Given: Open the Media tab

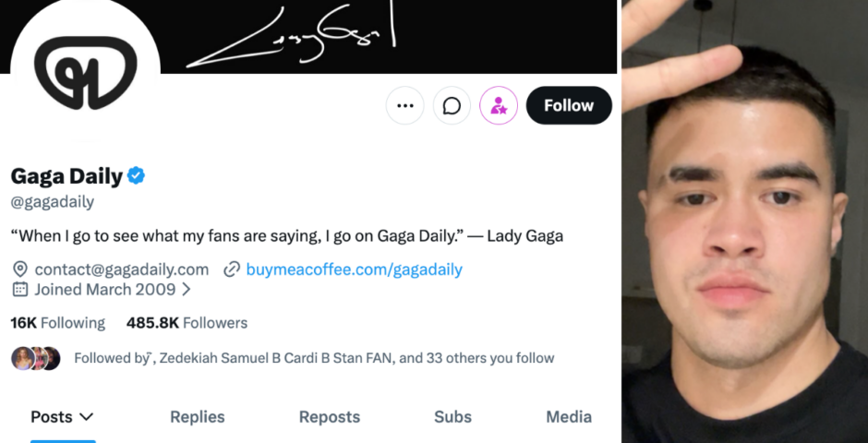Looking at the screenshot, I should coord(569,416).
